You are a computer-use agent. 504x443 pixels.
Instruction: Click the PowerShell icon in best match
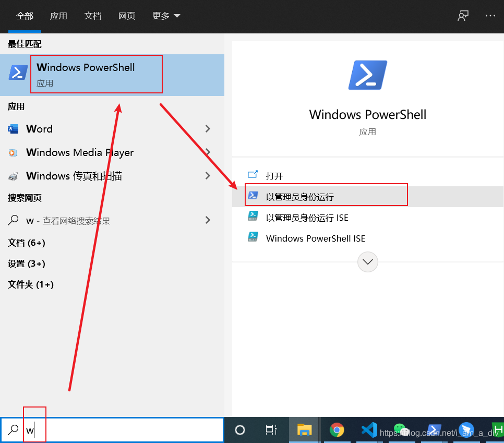pyautogui.click(x=18, y=73)
